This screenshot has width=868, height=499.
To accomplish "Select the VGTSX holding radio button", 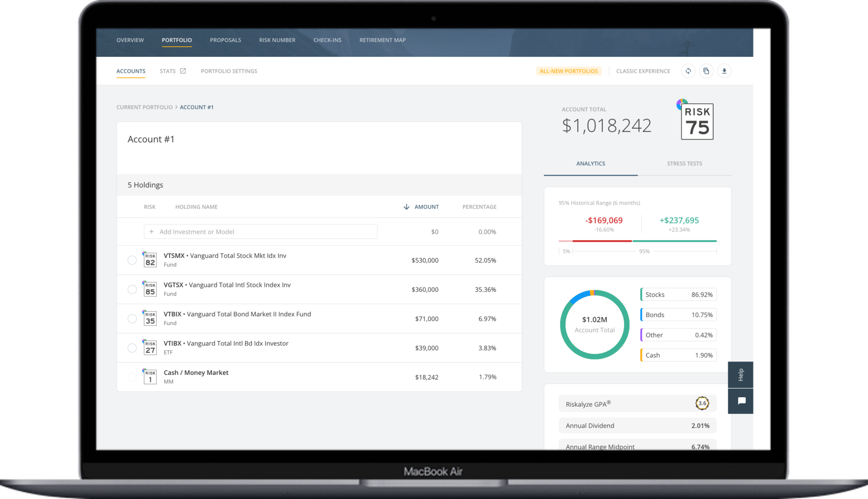I will coord(132,289).
